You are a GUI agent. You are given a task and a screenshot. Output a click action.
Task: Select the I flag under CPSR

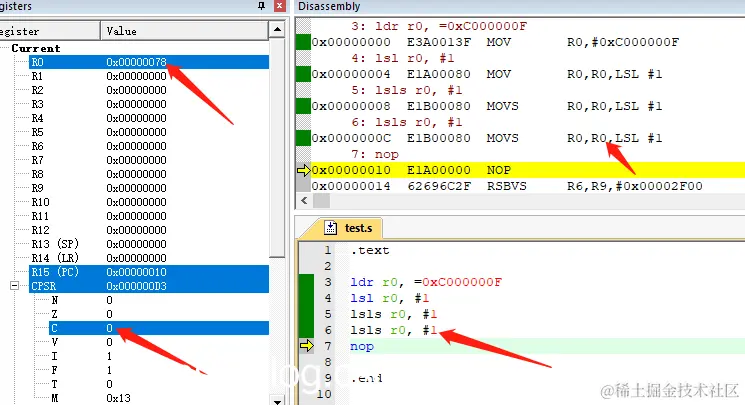coord(159,356)
